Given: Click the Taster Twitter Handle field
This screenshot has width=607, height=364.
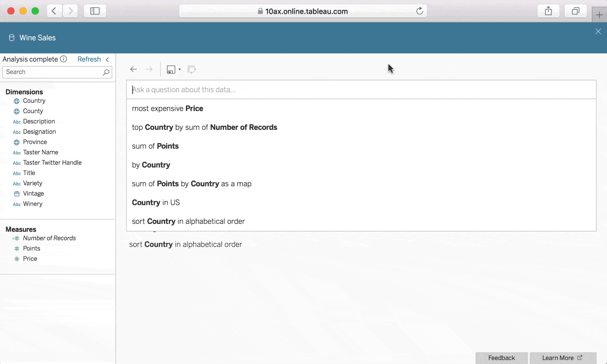Looking at the screenshot, I should tap(52, 162).
